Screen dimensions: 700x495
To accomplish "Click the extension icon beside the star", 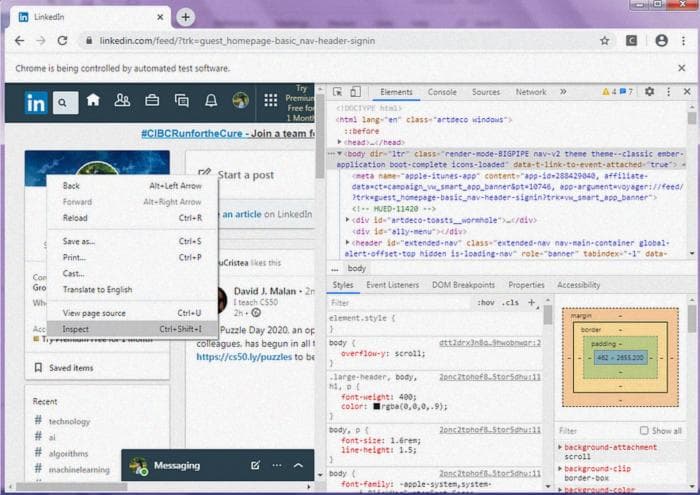I will pyautogui.click(x=631, y=41).
